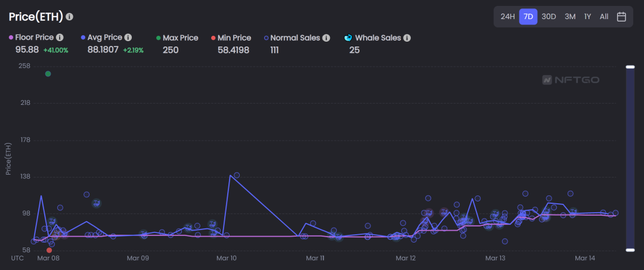Click the Avg Price info icon
Screen dimensions: 644x270
128,38
